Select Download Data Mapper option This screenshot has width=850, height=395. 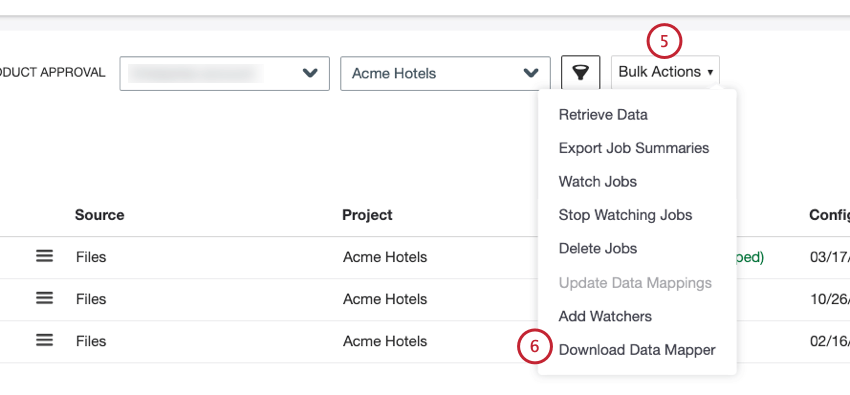point(637,350)
